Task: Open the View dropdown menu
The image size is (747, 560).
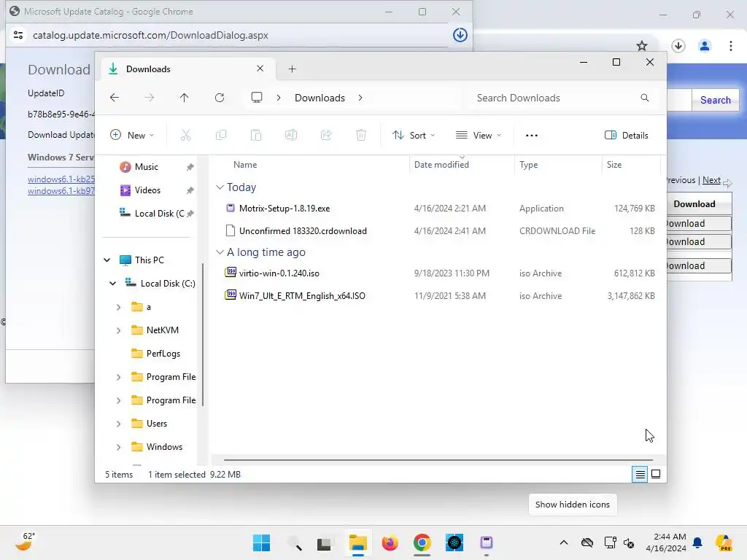Action: point(479,135)
